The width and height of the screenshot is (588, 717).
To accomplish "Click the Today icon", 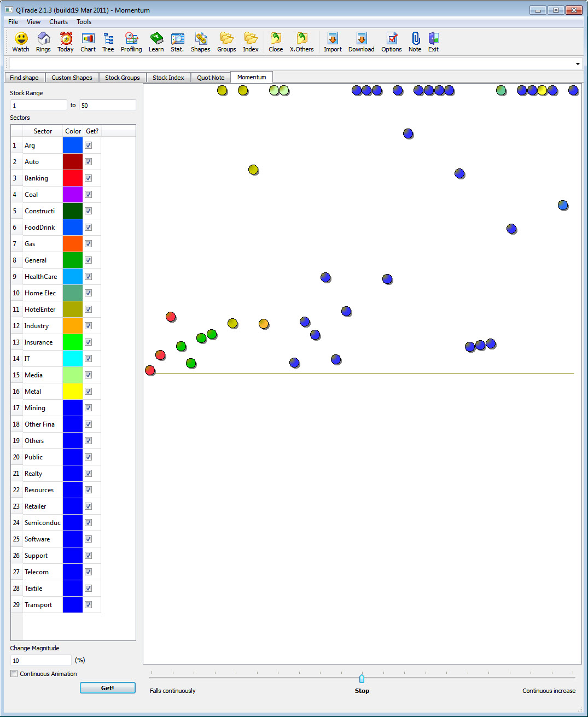I will click(65, 41).
